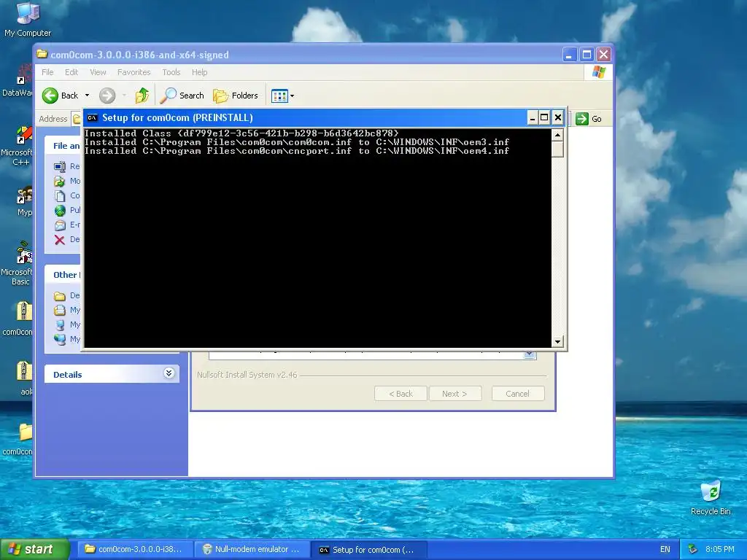Click the < Back button in the installer
The image size is (747, 560).
point(400,394)
